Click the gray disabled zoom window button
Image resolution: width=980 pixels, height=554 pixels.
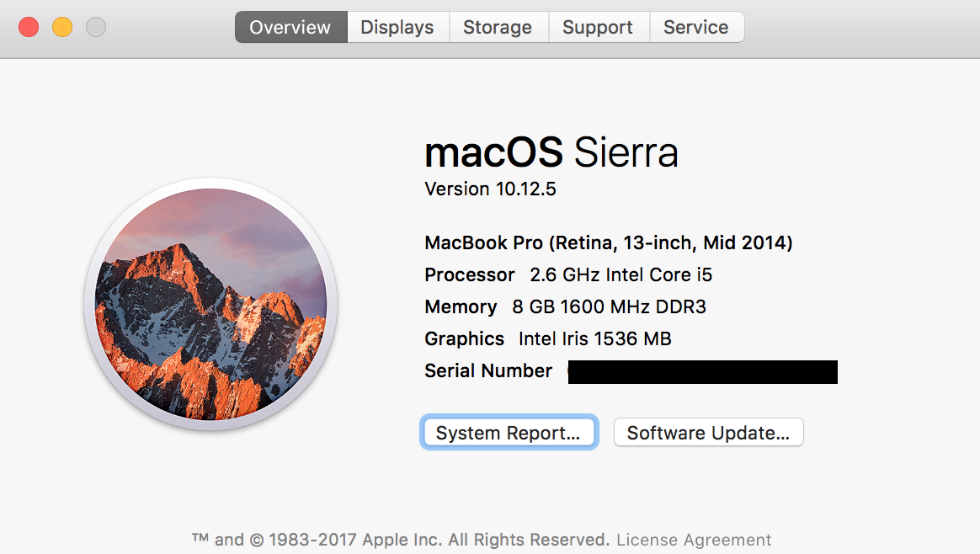tap(96, 27)
